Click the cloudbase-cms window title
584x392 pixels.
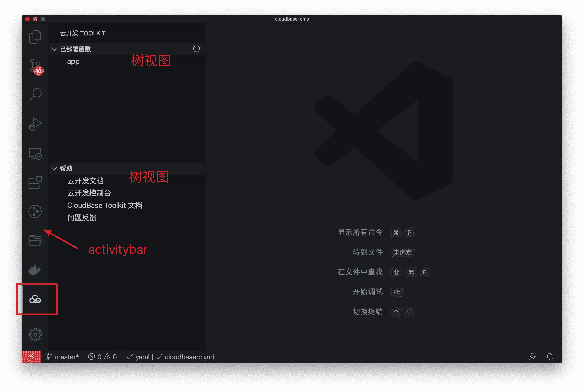292,19
